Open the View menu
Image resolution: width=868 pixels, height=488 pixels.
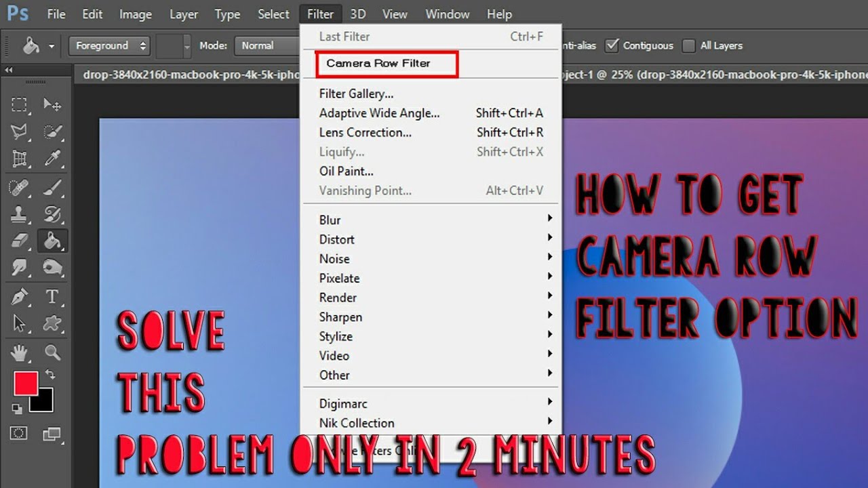[x=395, y=14]
